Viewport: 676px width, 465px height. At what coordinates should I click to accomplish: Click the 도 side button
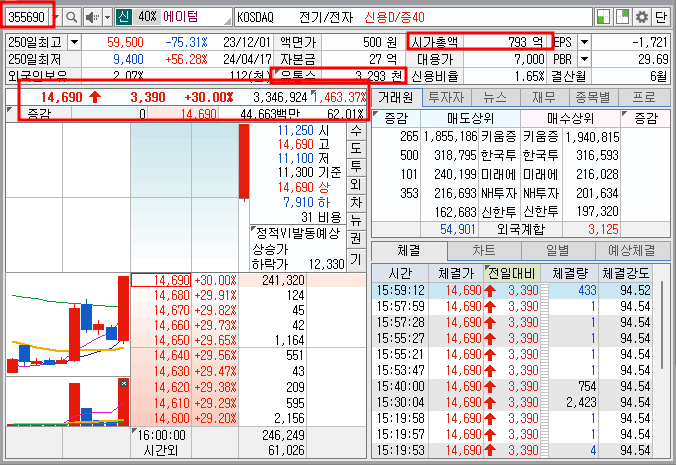356,148
